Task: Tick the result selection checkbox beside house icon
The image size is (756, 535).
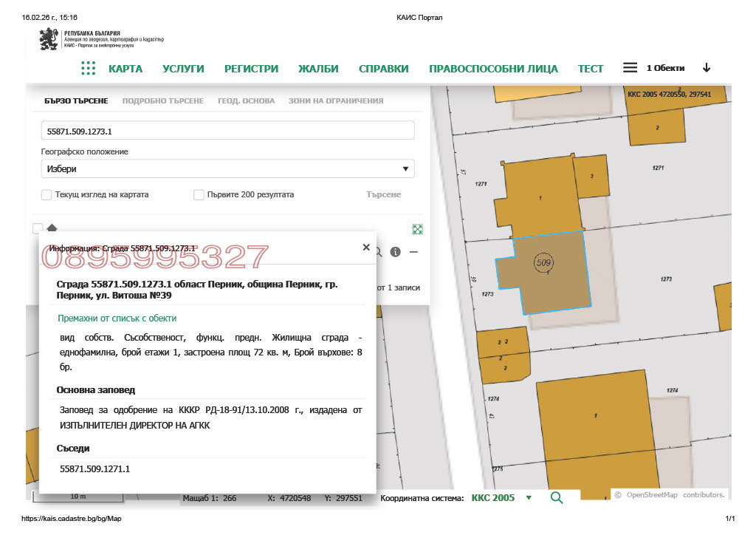Action: point(38,228)
